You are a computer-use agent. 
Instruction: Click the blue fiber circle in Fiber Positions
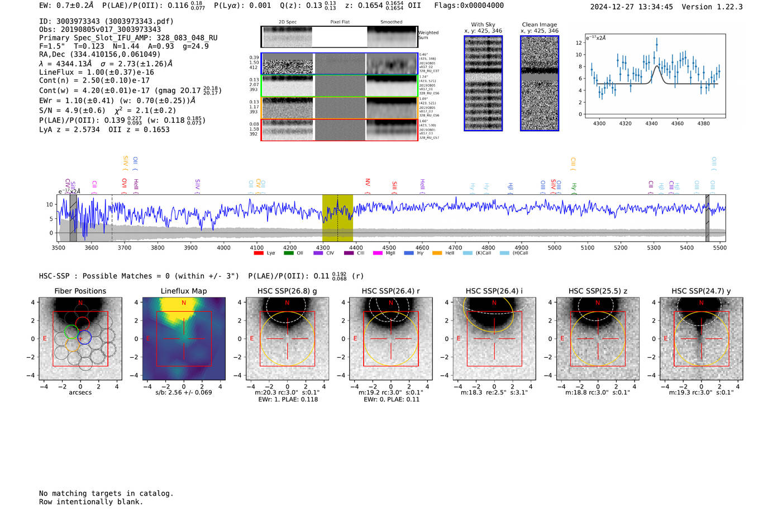point(84,337)
